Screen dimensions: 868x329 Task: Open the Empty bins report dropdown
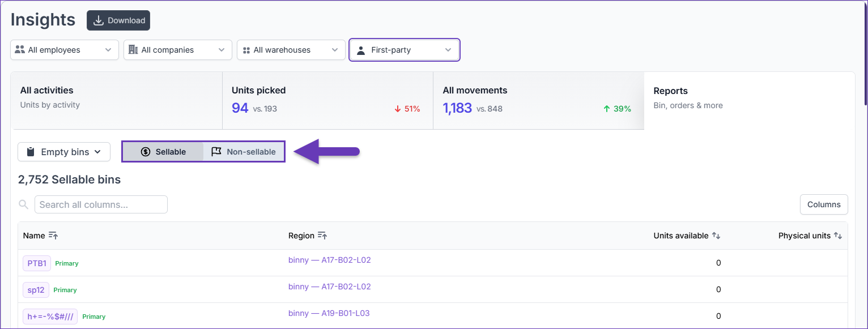(x=64, y=152)
